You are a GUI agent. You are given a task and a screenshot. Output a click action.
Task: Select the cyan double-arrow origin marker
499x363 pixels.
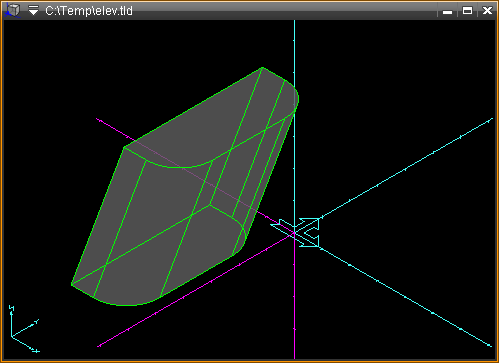coord(295,232)
